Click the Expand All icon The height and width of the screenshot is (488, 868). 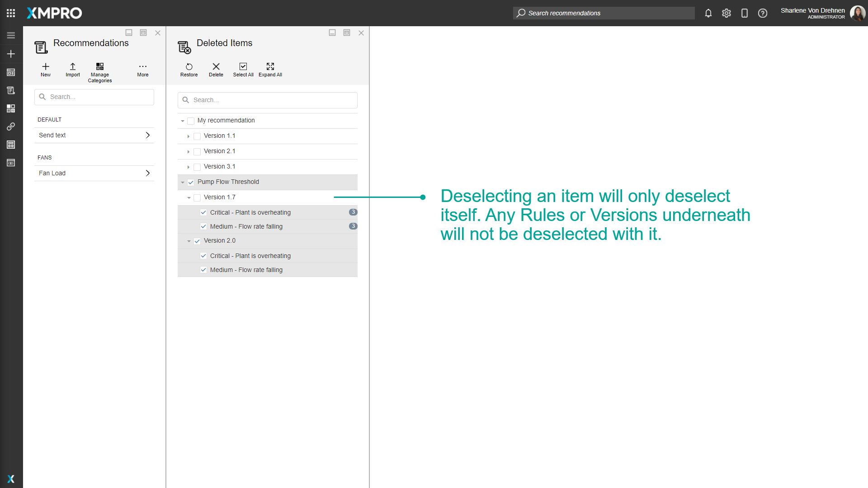pyautogui.click(x=270, y=67)
